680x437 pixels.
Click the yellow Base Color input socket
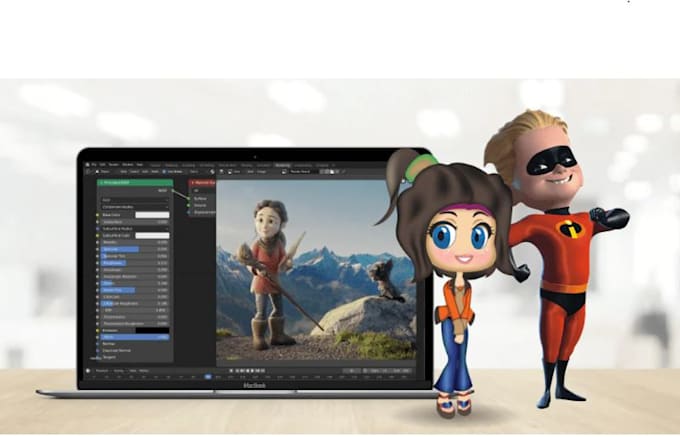point(98,215)
